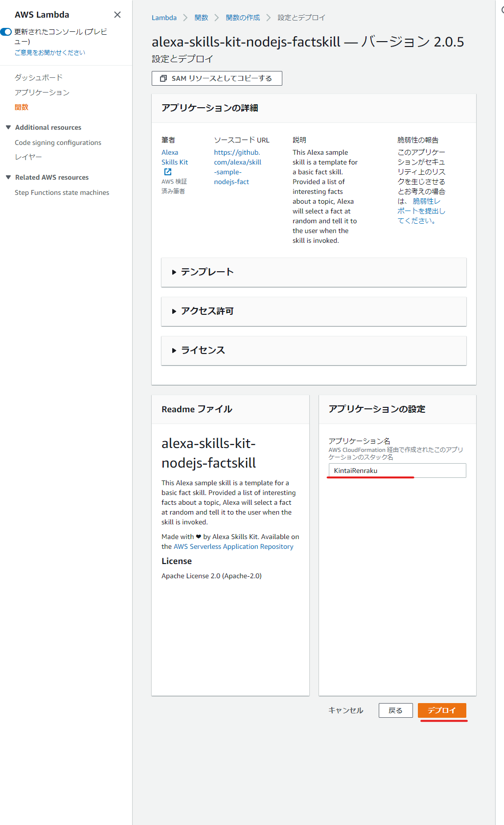Click the アプリケーションの詳細 heading
The image size is (504, 825).
click(x=210, y=108)
